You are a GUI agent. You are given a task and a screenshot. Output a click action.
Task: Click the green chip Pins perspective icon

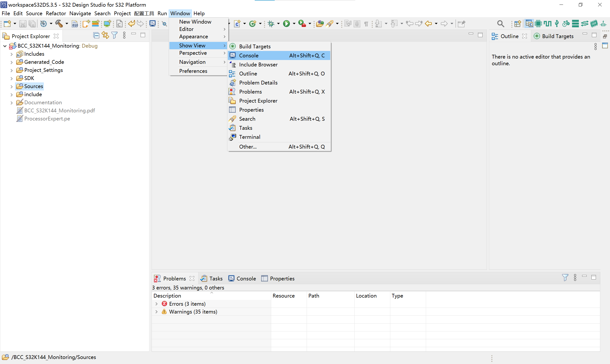pyautogui.click(x=538, y=24)
